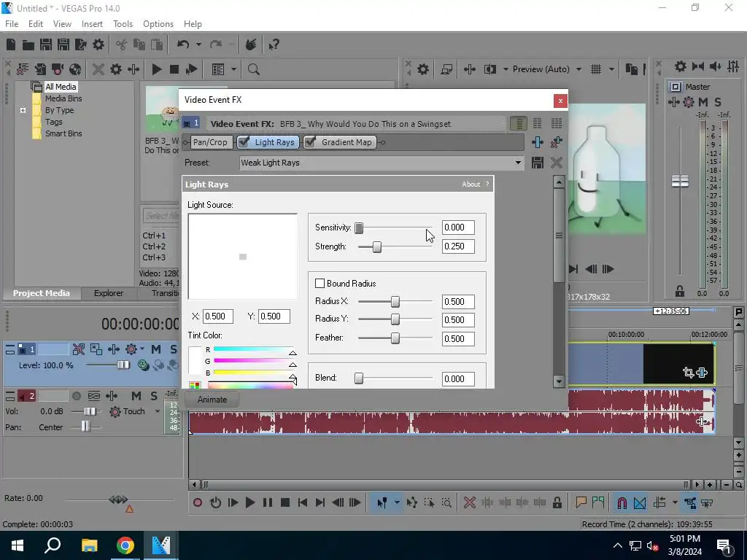The width and height of the screenshot is (747, 560).
Task: Click the Undo arrow icon
Action: tap(183, 44)
